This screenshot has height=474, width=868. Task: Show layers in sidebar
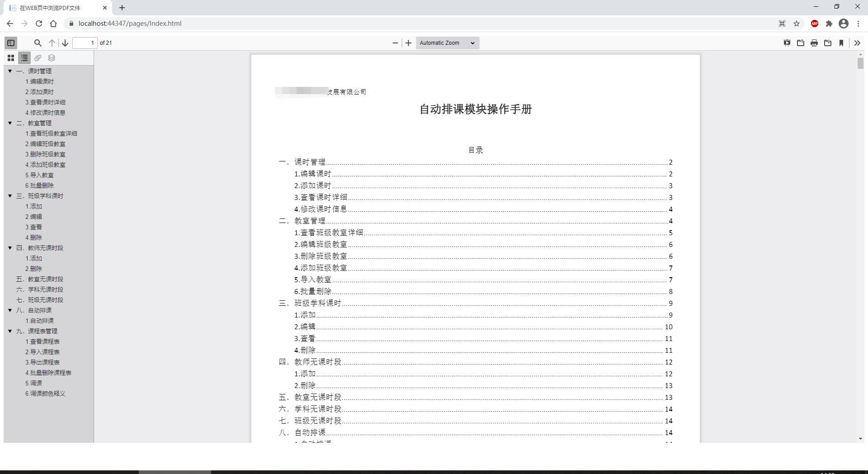click(x=52, y=58)
